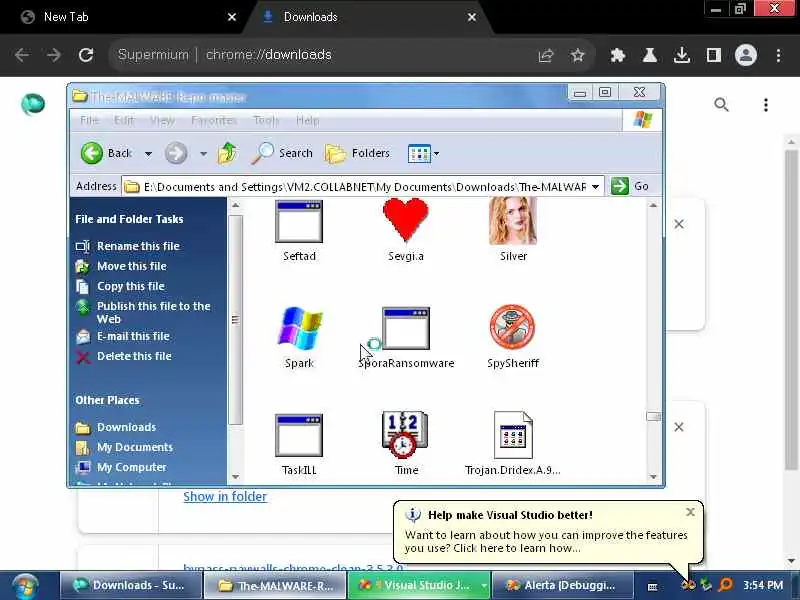Select the SpySheriff file icon
Image resolution: width=800 pixels, height=600 pixels.
(x=512, y=327)
